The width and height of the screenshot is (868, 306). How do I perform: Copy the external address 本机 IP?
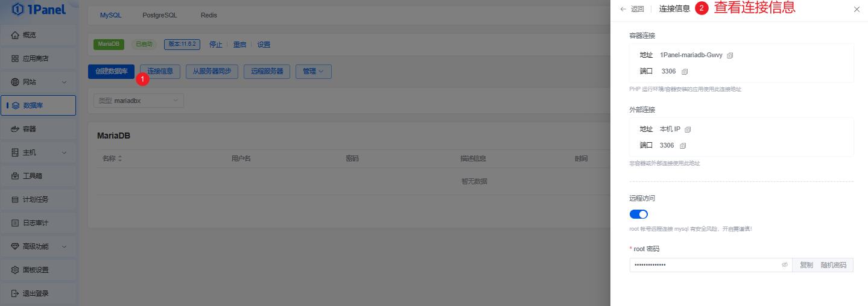(688, 130)
